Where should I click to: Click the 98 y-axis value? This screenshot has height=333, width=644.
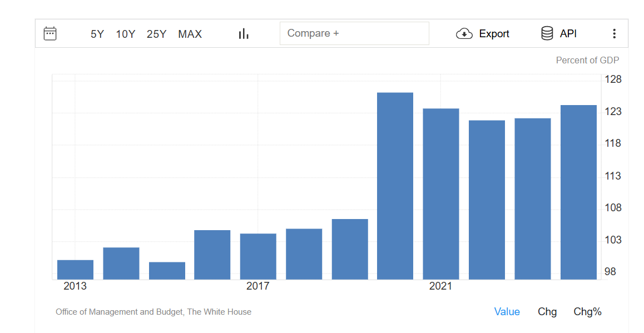tap(610, 272)
